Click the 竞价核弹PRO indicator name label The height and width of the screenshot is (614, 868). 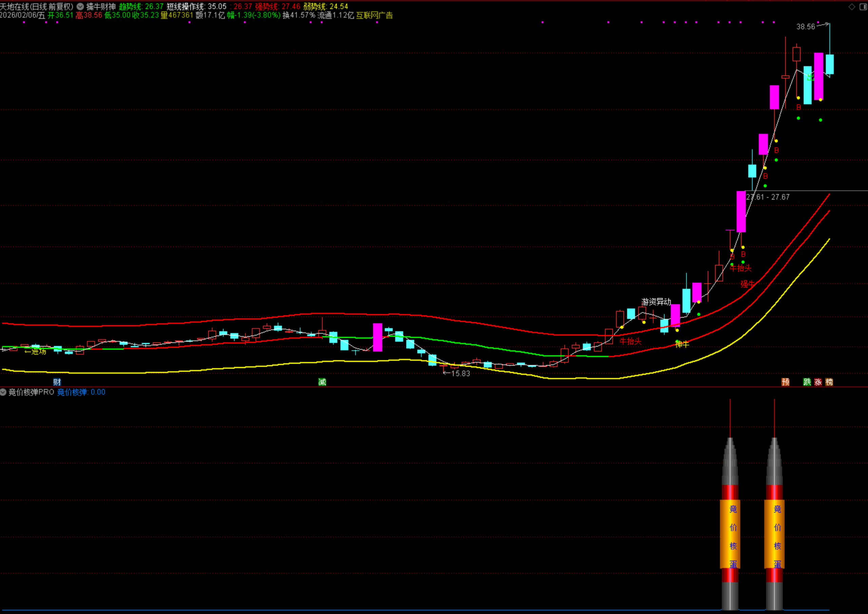click(32, 392)
